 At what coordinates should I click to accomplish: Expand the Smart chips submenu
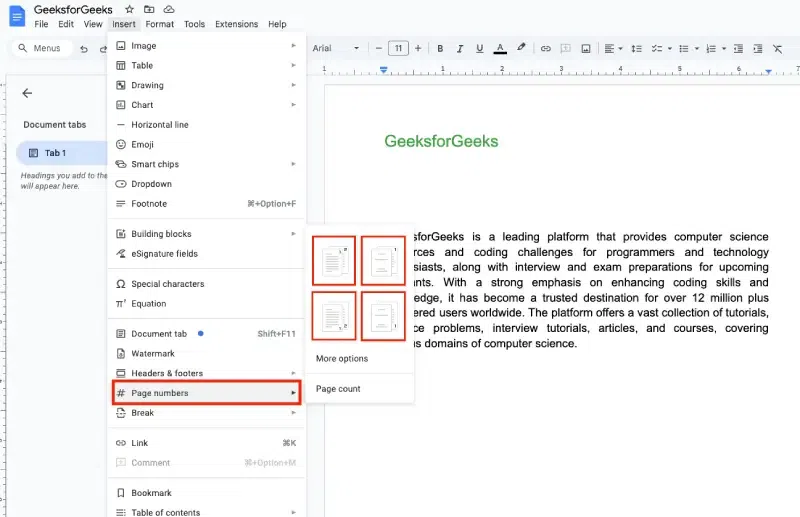pos(206,164)
